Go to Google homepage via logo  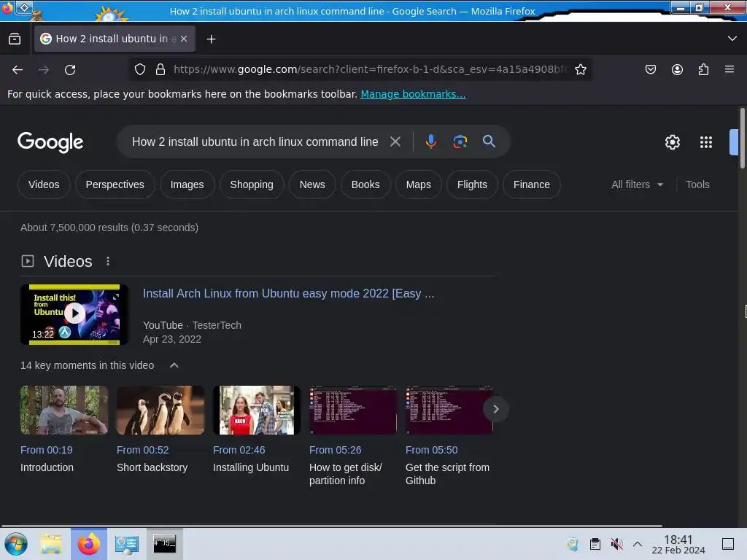[50, 142]
